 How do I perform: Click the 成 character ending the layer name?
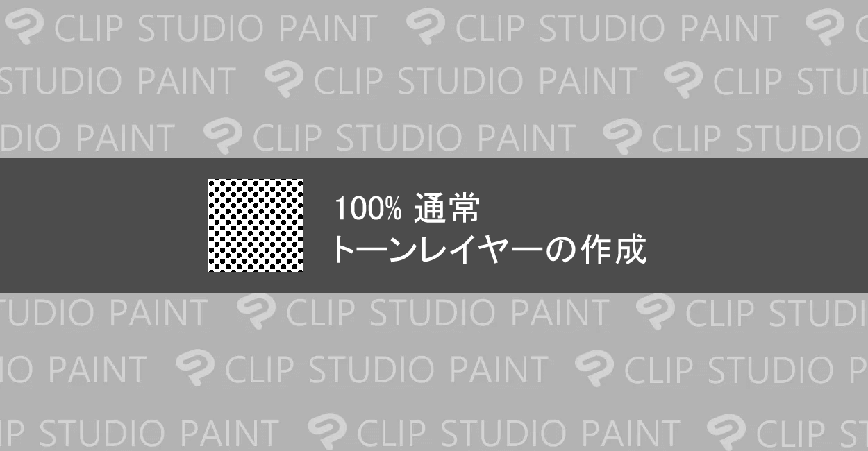630,250
